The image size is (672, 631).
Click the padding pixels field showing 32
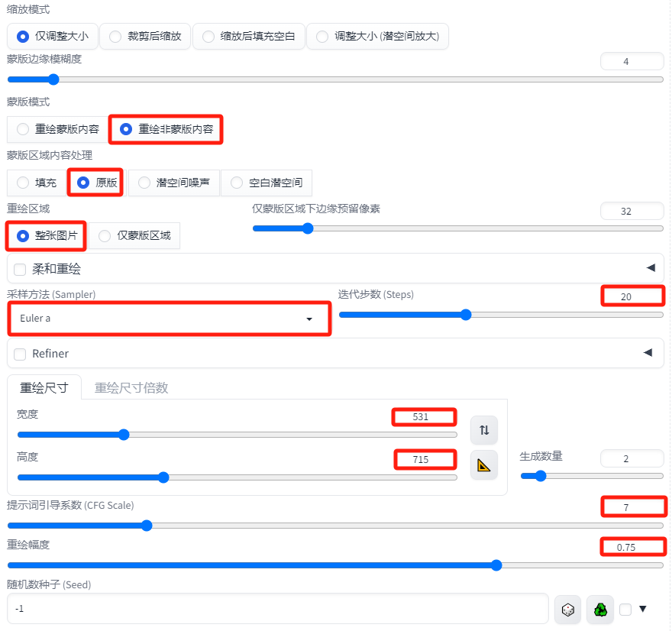tap(632, 211)
